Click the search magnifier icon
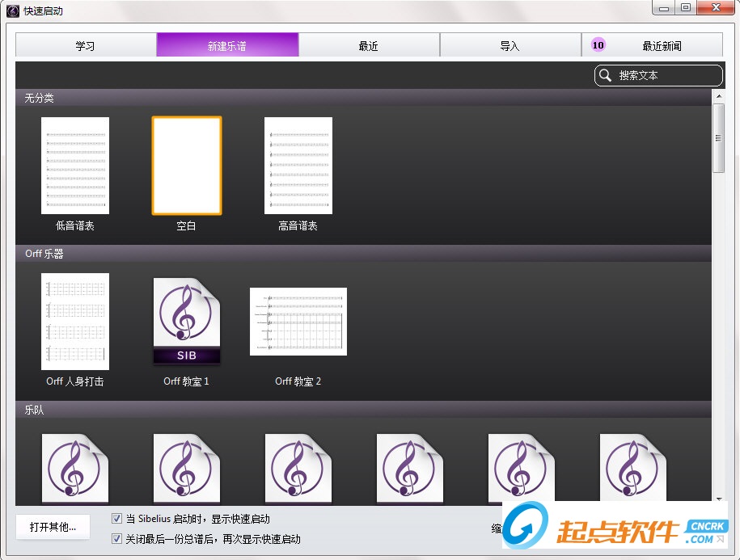This screenshot has height=560, width=740. [605, 75]
